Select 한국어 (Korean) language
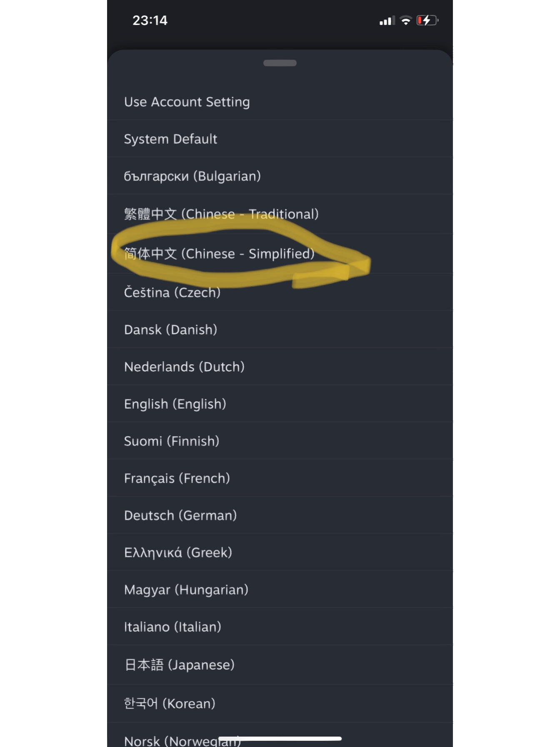This screenshot has width=560, height=747. coord(280,703)
